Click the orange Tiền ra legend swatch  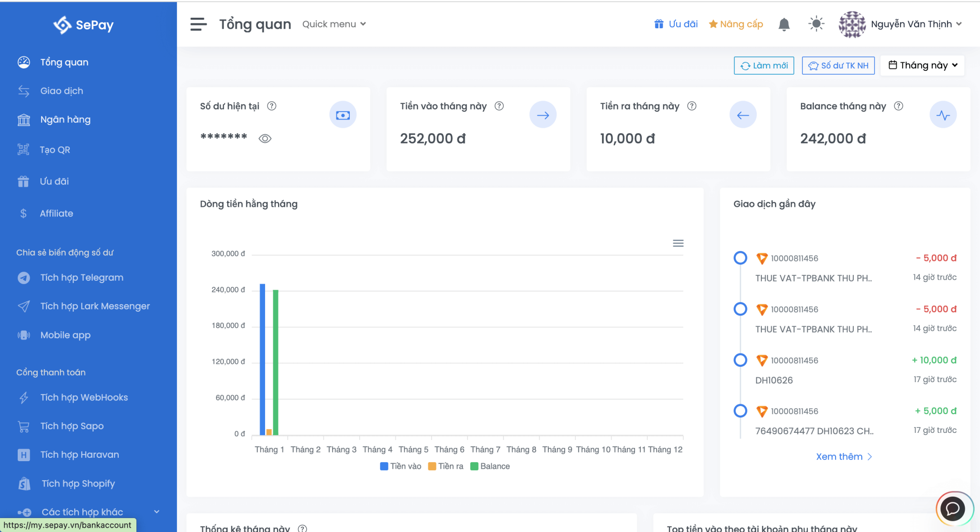click(x=432, y=466)
